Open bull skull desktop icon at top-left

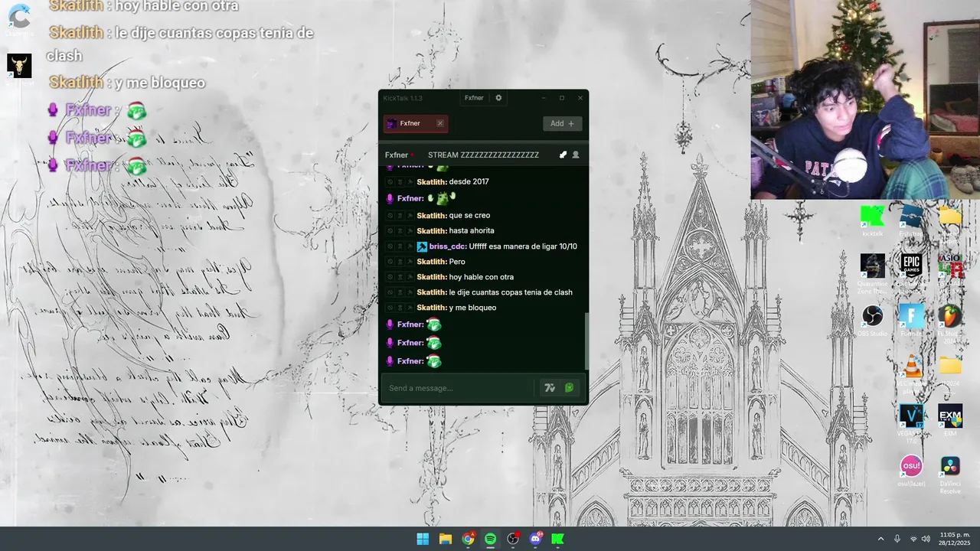tap(19, 66)
